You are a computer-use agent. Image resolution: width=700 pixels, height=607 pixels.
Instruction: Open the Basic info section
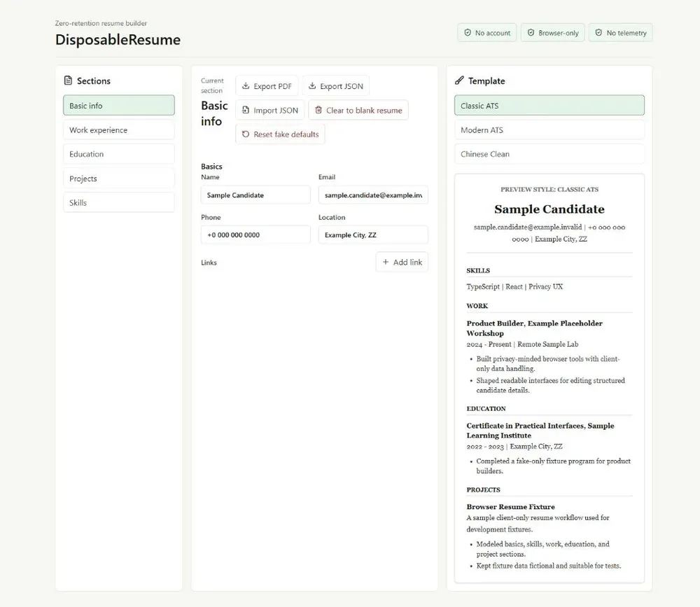[119, 106]
